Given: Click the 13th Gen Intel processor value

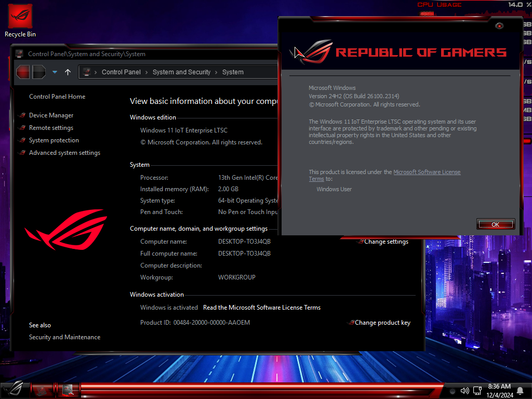Looking at the screenshot, I should [x=248, y=178].
